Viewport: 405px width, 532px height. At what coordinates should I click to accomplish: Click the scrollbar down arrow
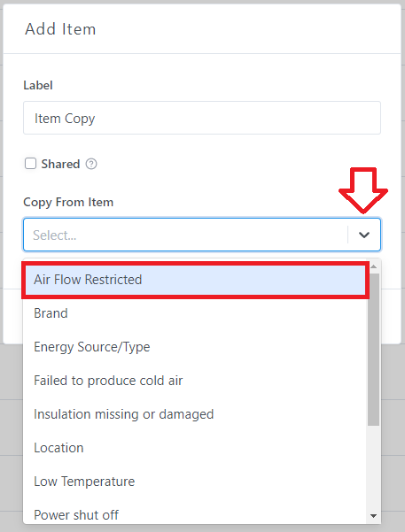click(374, 516)
